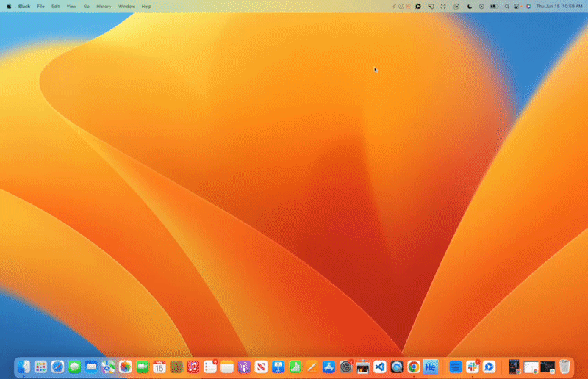Launch Pages from the Dock
588x379 pixels.
[x=312, y=367]
